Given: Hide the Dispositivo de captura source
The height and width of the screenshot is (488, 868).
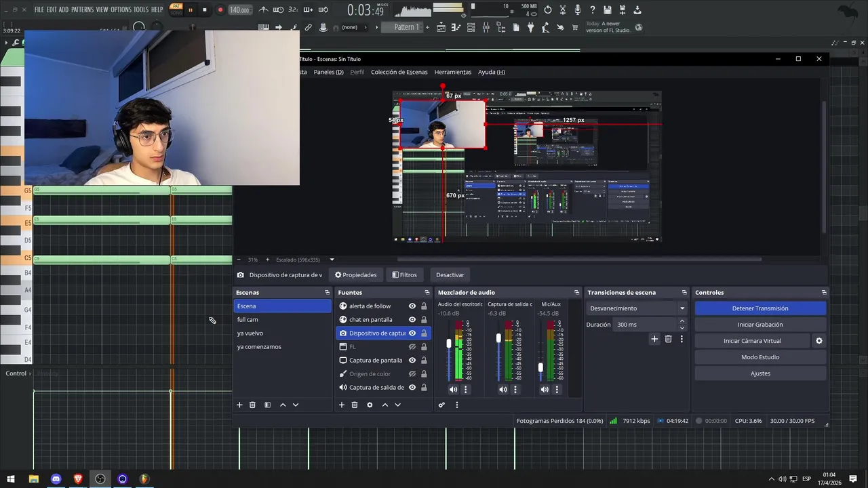Looking at the screenshot, I should pos(412,333).
